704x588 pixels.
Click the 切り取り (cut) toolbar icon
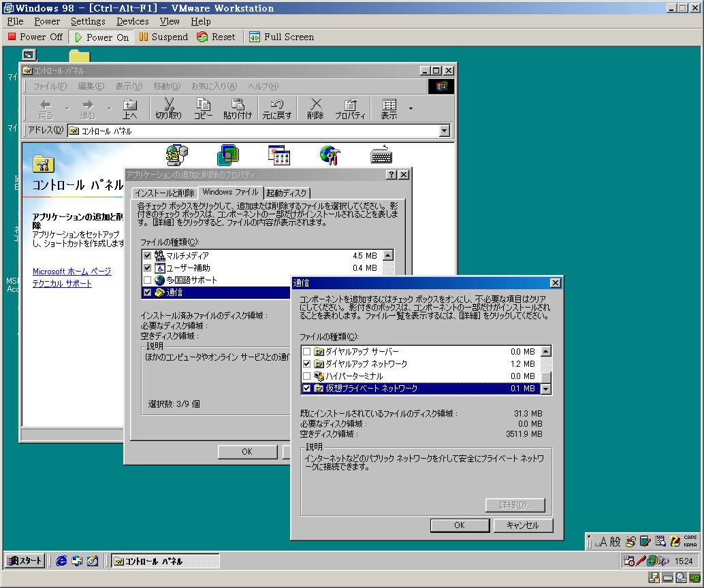[168, 109]
